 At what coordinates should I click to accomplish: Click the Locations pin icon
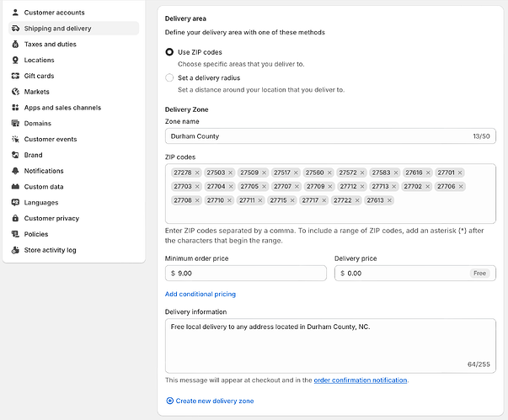[x=16, y=60]
